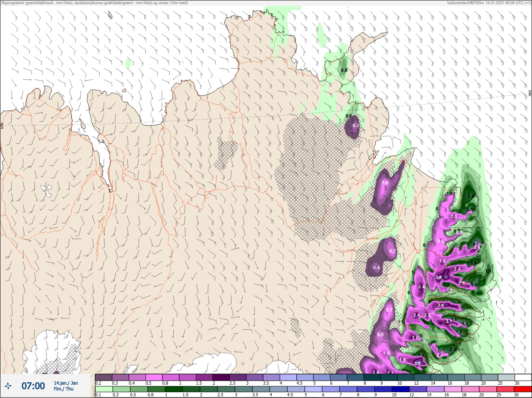Select the 'Fim./ Thu' weekday label

(64, 389)
